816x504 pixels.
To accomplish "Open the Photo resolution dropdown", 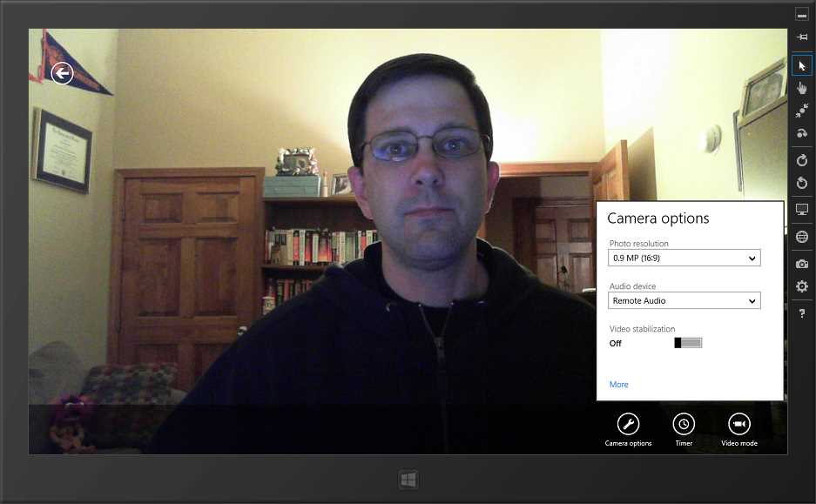I will (x=684, y=258).
